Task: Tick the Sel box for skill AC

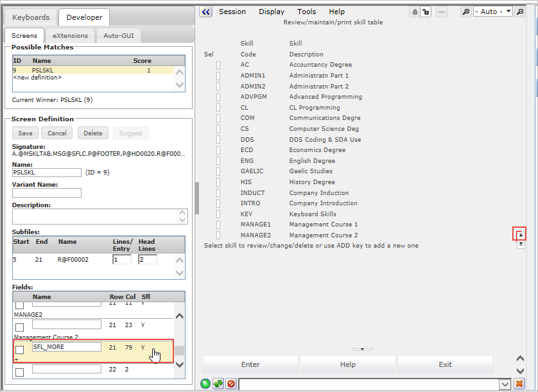Action: [x=218, y=65]
